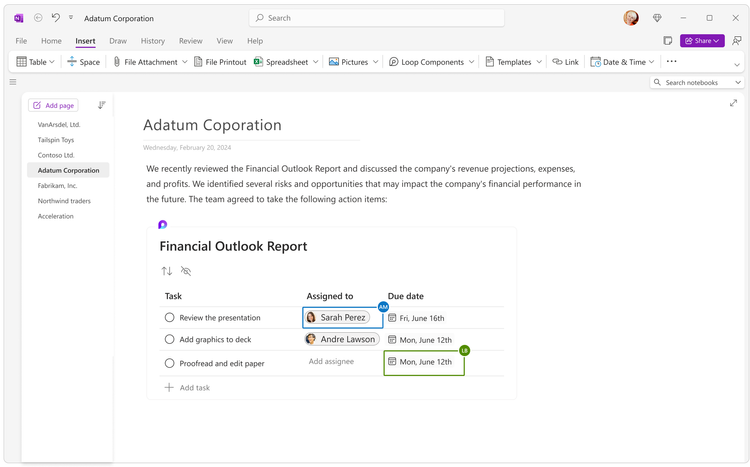Open the Loop component purple icon
The image size is (750, 467).
tap(163, 224)
